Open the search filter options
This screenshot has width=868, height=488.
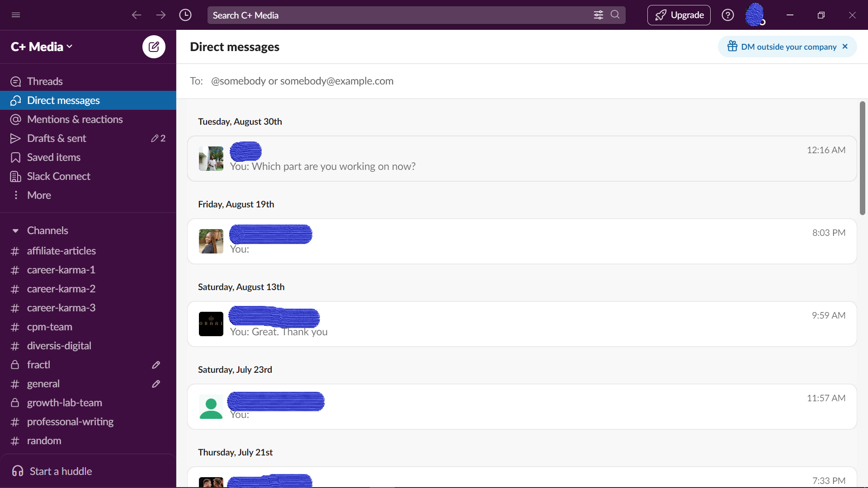coord(598,15)
